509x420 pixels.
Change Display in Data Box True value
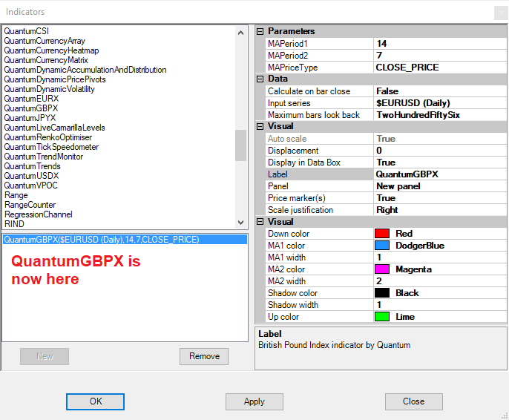tap(440, 163)
